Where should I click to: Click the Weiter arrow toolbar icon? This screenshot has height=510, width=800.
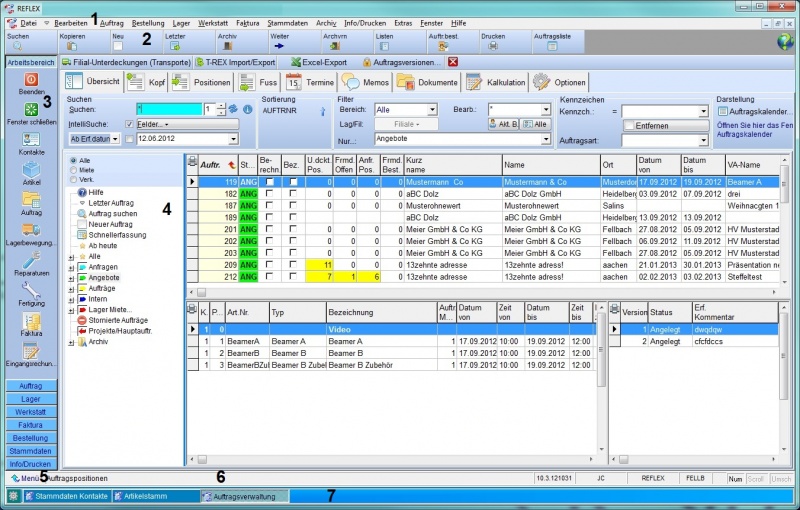tap(279, 46)
